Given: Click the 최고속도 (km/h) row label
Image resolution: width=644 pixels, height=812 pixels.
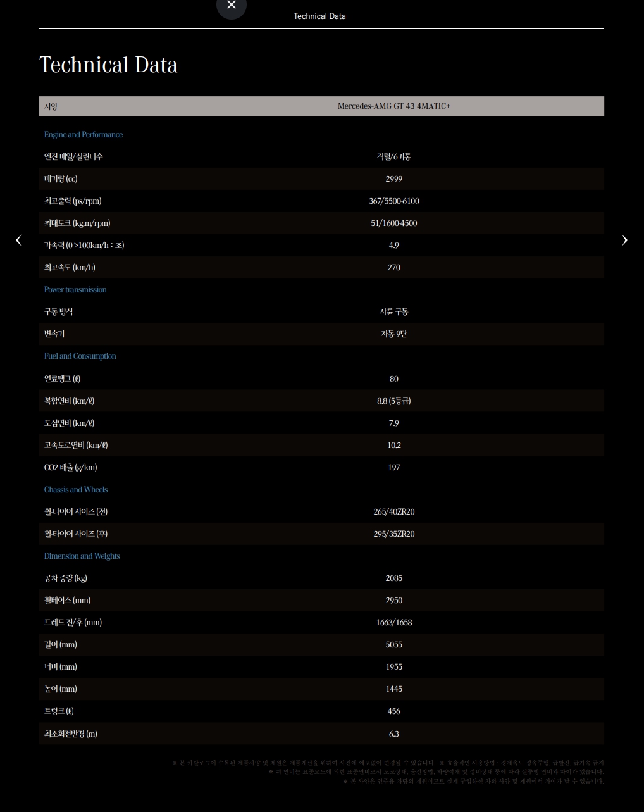Looking at the screenshot, I should (70, 268).
